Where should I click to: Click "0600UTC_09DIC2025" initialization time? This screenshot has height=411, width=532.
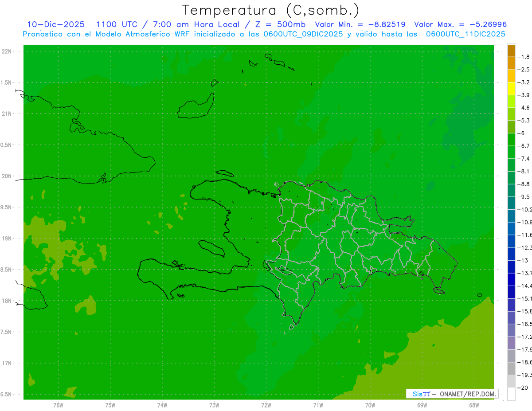point(303,34)
